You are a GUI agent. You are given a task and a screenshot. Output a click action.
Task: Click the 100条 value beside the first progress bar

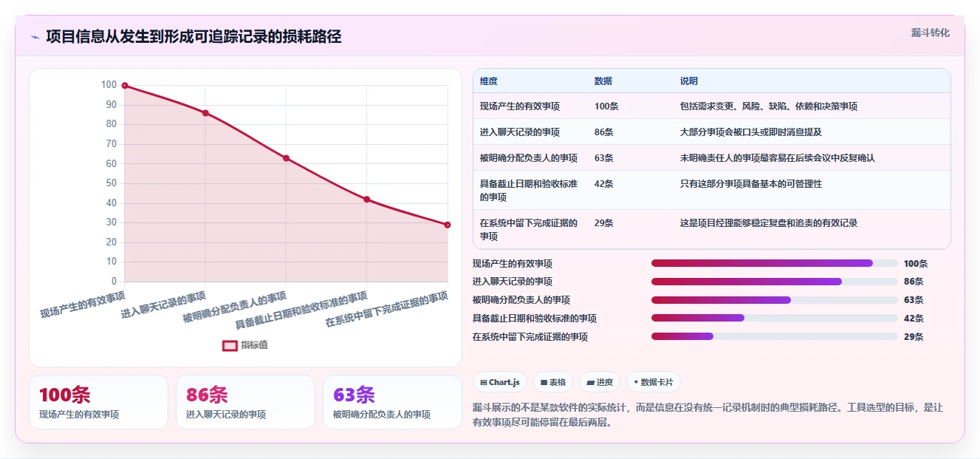coord(916,263)
